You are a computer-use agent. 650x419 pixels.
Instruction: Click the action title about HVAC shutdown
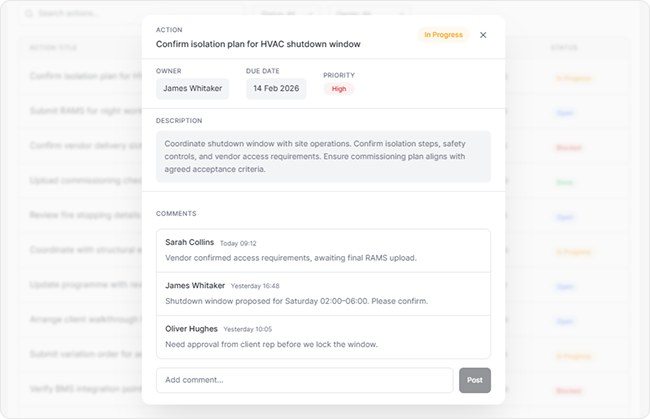tap(258, 44)
